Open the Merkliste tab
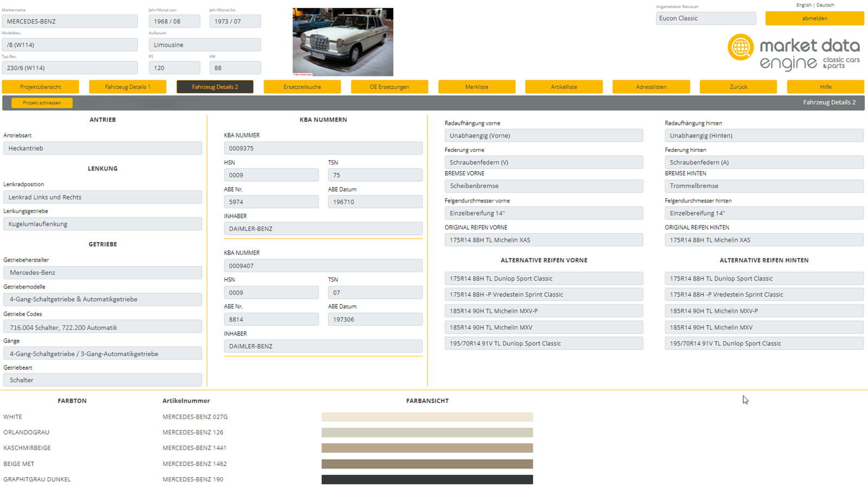This screenshot has height=488, width=868. tap(477, 87)
